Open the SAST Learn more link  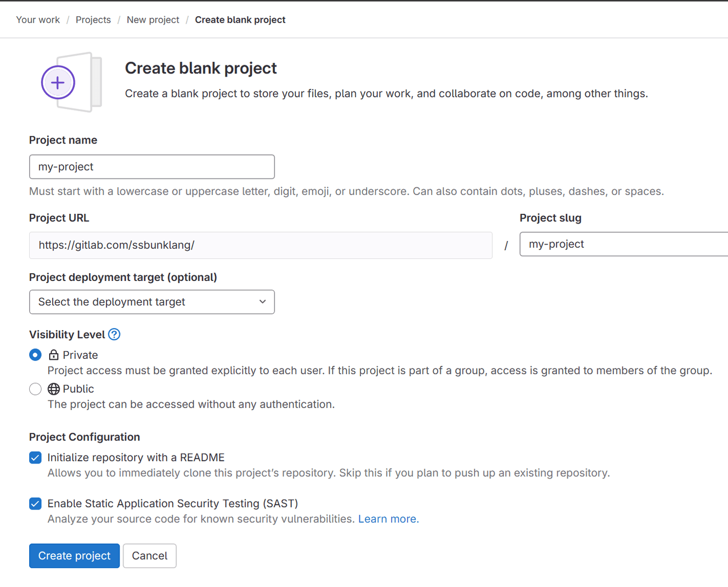(388, 519)
